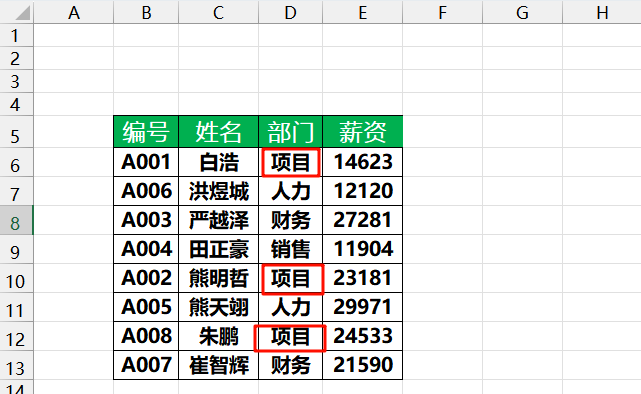641x394 pixels.
Task: Select cell containing 熊明哲
Action: (x=218, y=278)
